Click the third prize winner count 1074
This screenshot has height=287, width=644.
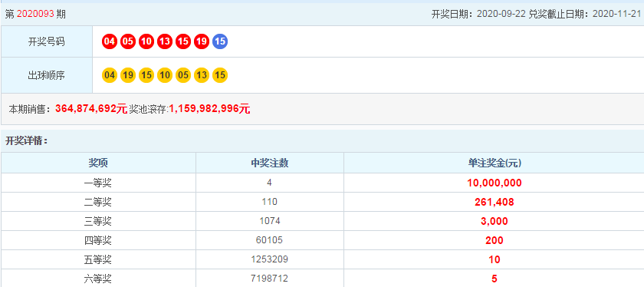click(269, 221)
